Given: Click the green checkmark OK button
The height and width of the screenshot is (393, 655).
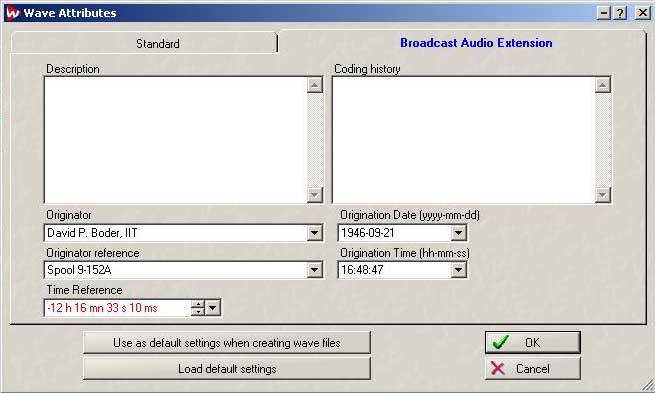Looking at the screenshot, I should click(x=533, y=342).
